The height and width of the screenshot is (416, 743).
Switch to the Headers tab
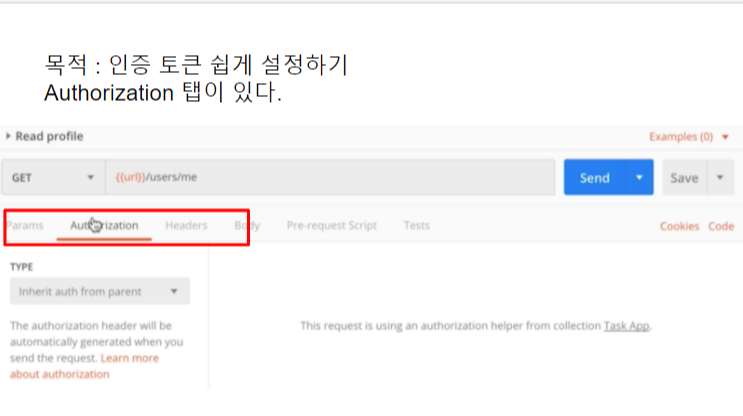186,226
